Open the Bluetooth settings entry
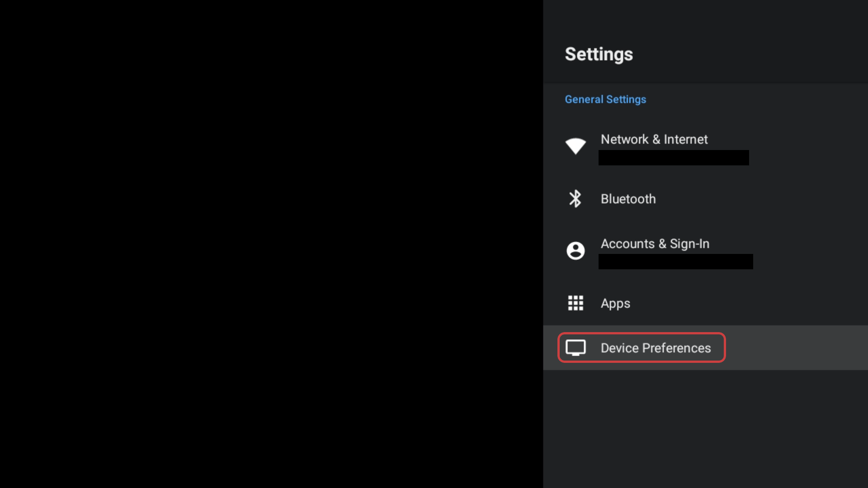This screenshot has height=488, width=868. coord(628,199)
